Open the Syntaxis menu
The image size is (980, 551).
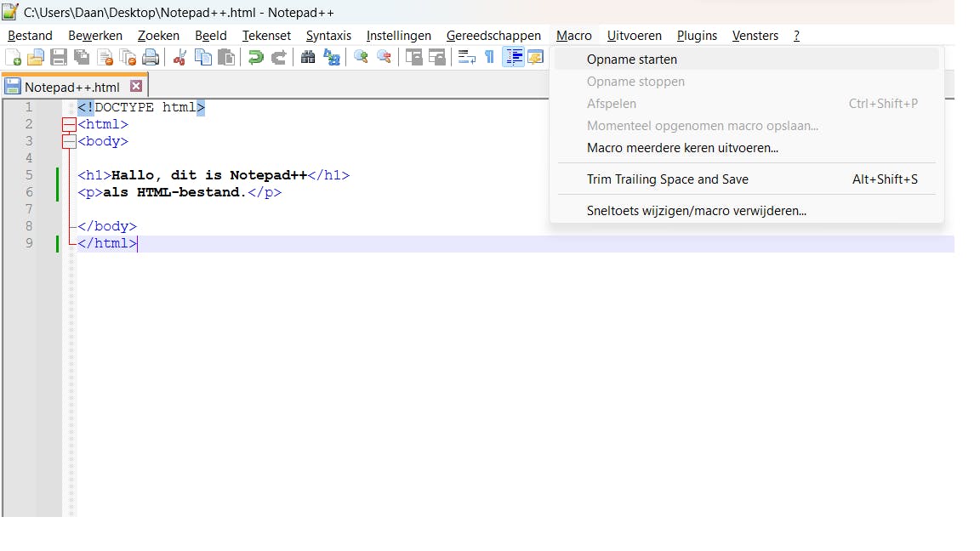pyautogui.click(x=328, y=36)
